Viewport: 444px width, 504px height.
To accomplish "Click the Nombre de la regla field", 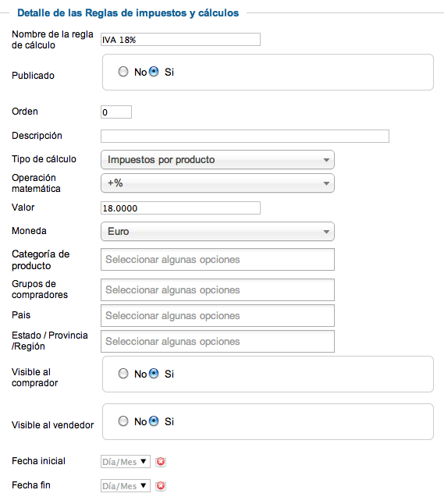I will click(181, 40).
